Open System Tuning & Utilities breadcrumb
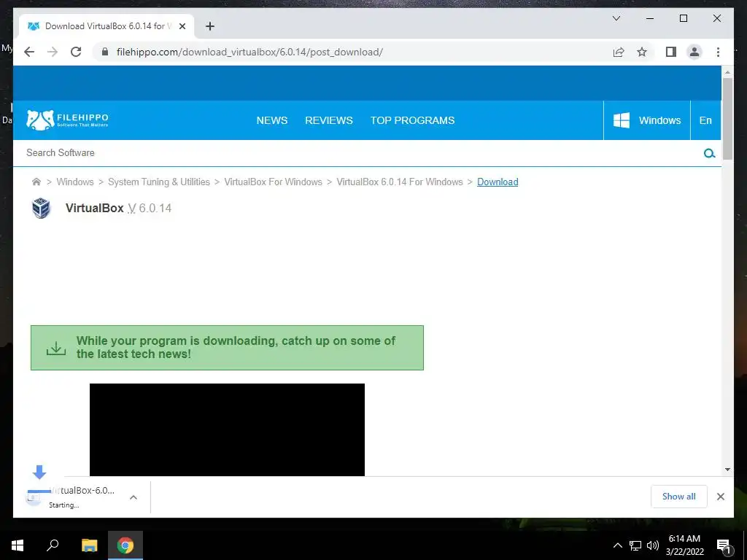 [x=158, y=182]
